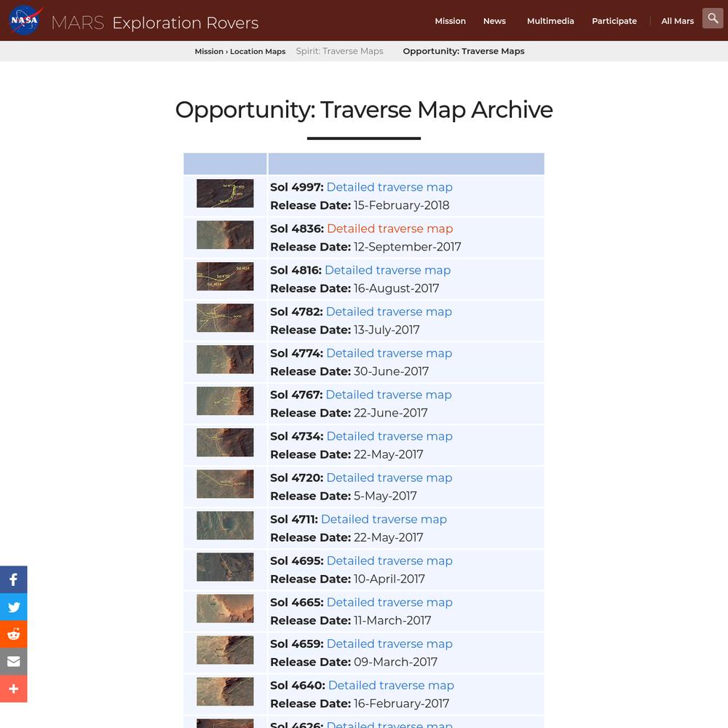Select release date 16-February-2017 text
The image size is (728, 728).
coord(402,703)
